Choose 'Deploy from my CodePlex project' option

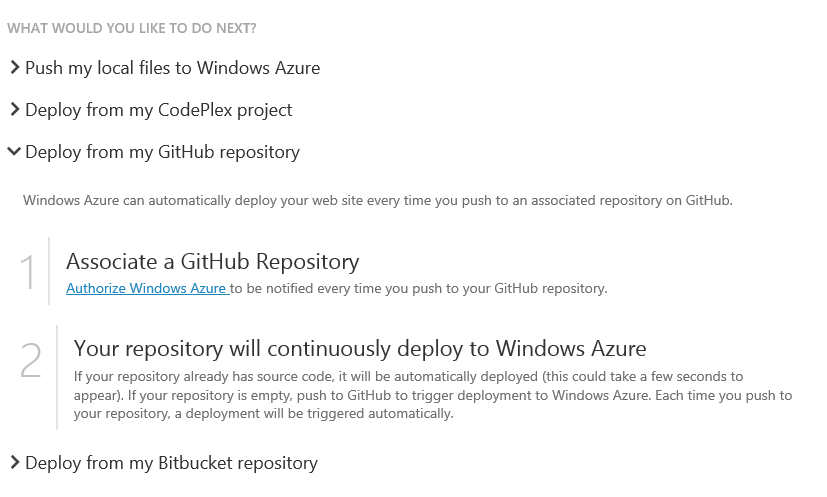pos(158,110)
